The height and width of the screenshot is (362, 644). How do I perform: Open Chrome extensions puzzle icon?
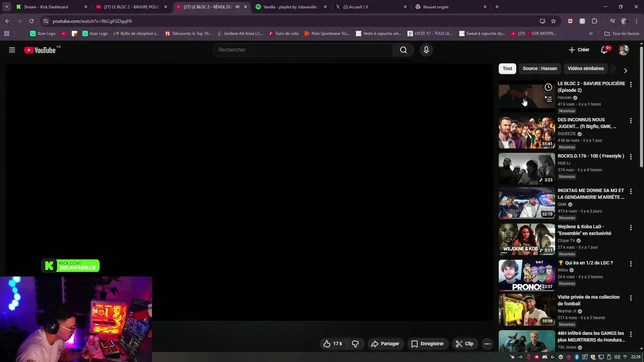click(x=594, y=21)
